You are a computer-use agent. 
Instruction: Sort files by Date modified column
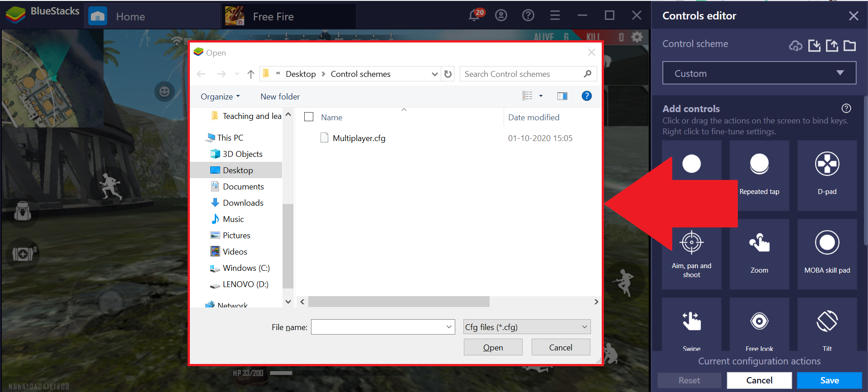[x=533, y=117]
